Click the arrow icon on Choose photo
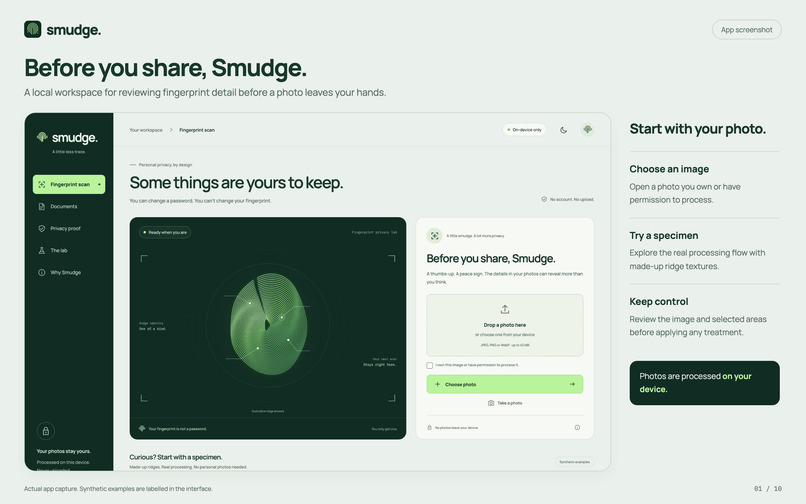 (x=572, y=384)
